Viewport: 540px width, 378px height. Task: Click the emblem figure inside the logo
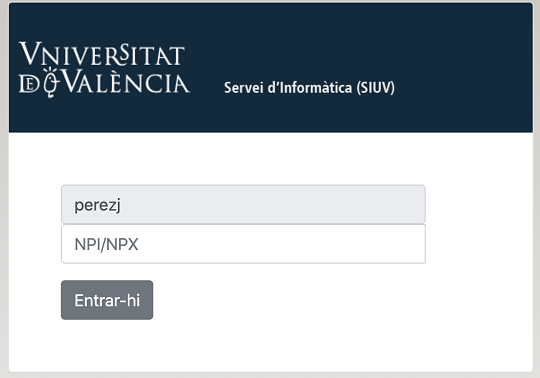(51, 83)
